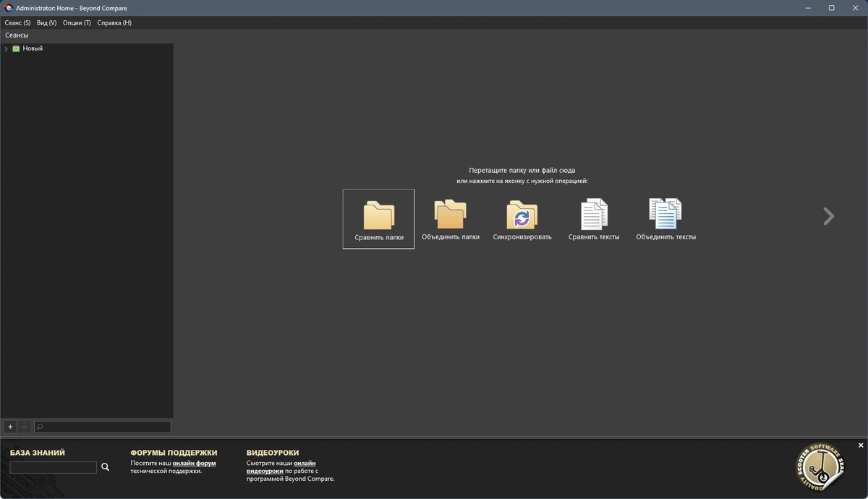Viewport: 868px width, 499px height.
Task: Maximize the Beyond Compare window
Action: click(x=832, y=8)
